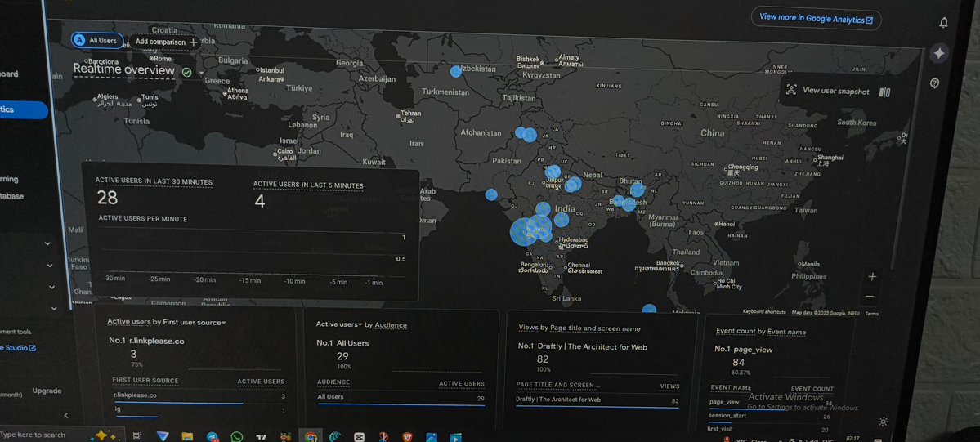Click the blue triangle app on the taskbar
This screenshot has height=442, width=980.
(x=163, y=436)
